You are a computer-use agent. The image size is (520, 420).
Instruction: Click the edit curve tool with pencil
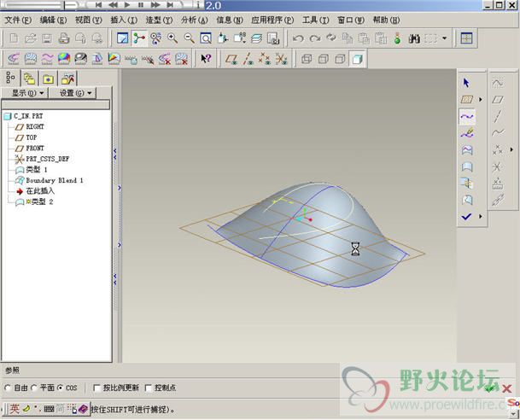(466, 133)
